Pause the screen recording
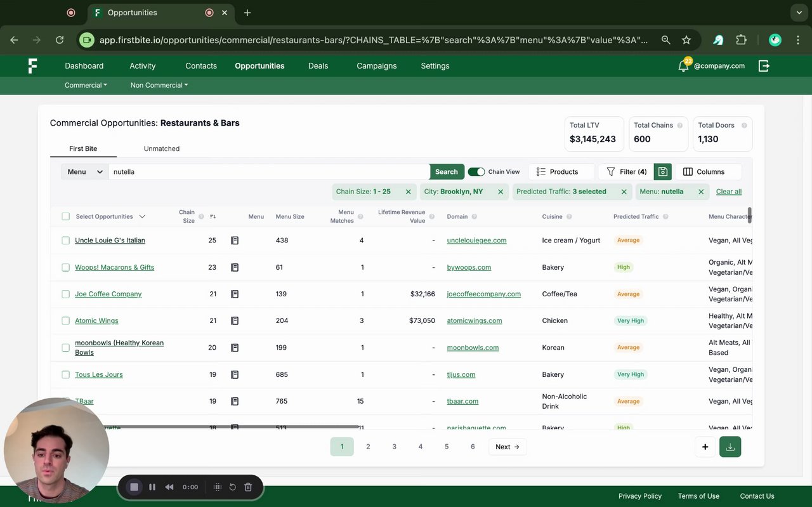Screen dimensions: 812x507 [152, 487]
